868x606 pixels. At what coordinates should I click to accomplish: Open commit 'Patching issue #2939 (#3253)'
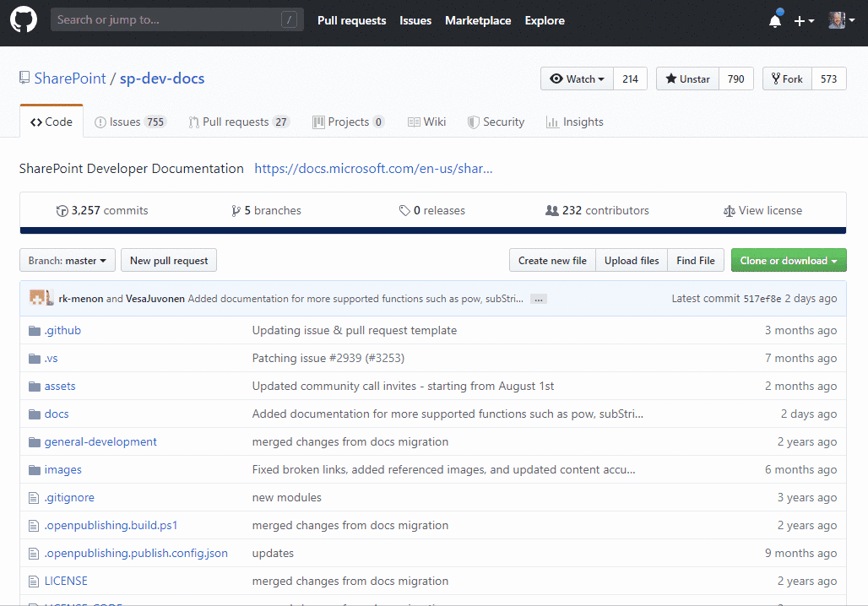click(x=328, y=358)
